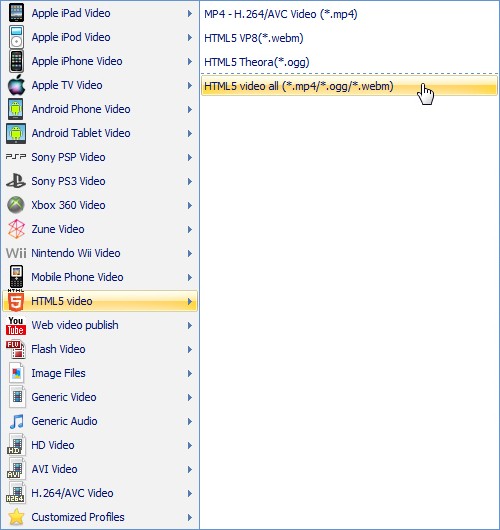Open the Apple iPhone Video category

(x=100, y=61)
